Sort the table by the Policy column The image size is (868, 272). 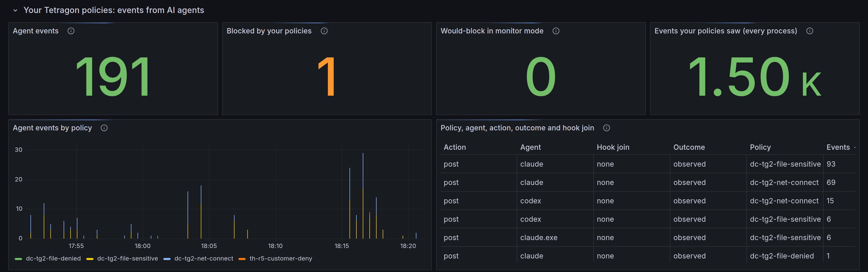pos(760,147)
